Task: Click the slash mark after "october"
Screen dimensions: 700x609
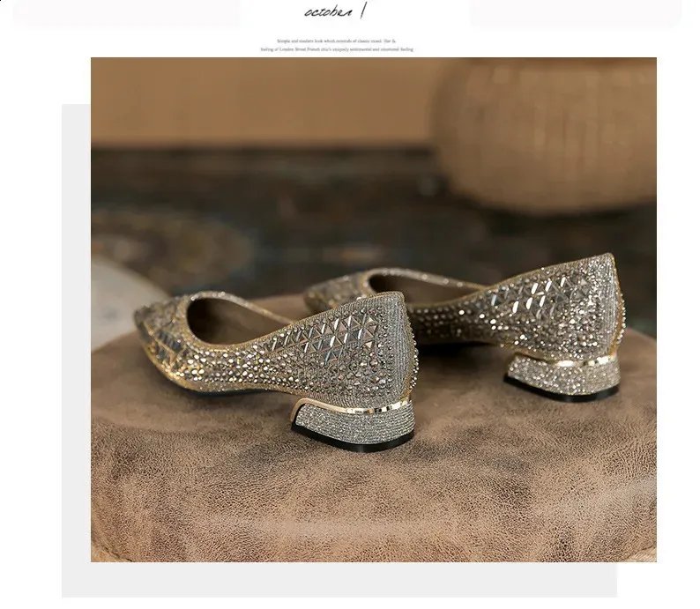Action: (362, 10)
